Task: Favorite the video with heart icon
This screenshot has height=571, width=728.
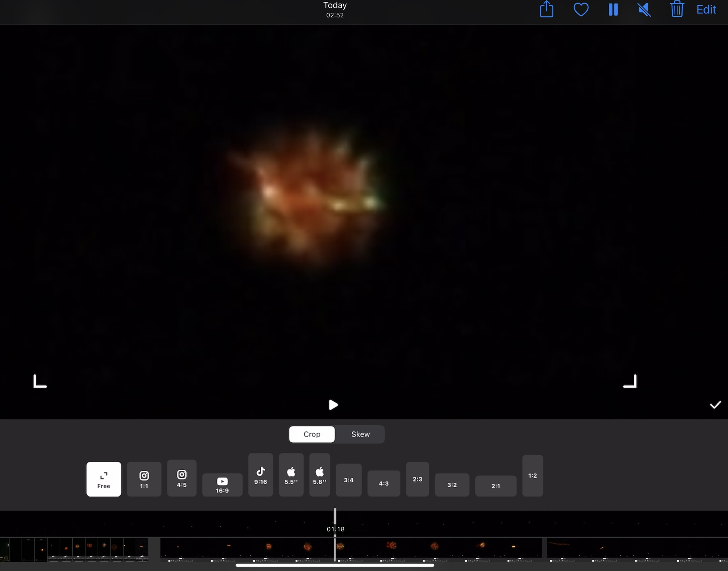Action: click(581, 9)
